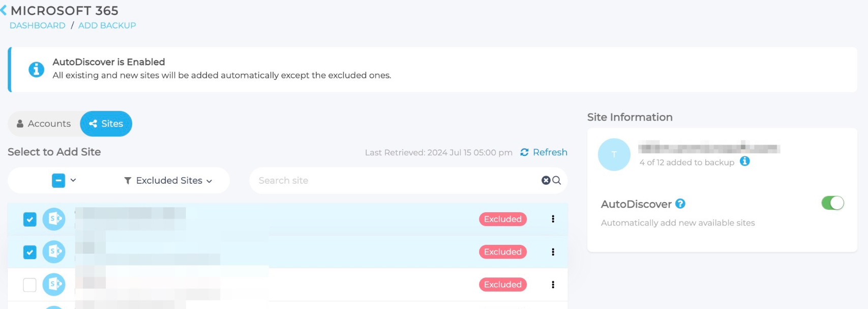Click the select-all indeterminate checkbox
Screen dimensions: 868x309
click(x=58, y=180)
